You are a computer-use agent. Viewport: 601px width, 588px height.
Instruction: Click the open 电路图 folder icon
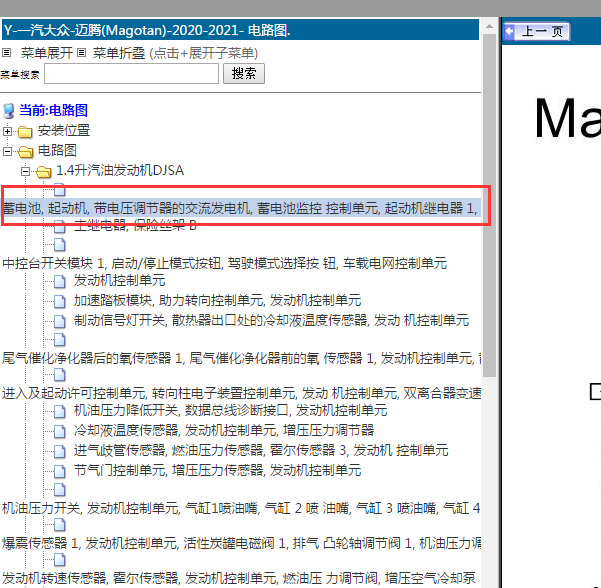click(26, 152)
